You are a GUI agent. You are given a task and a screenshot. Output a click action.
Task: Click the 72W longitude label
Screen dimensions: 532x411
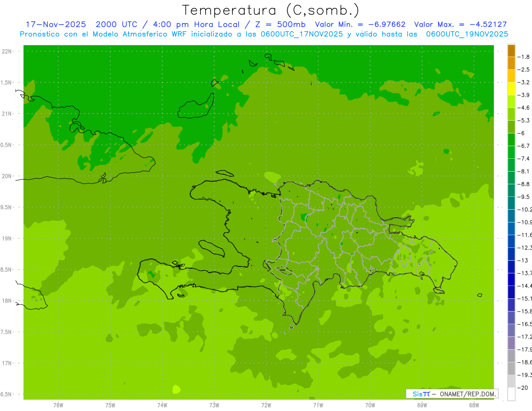266,405
